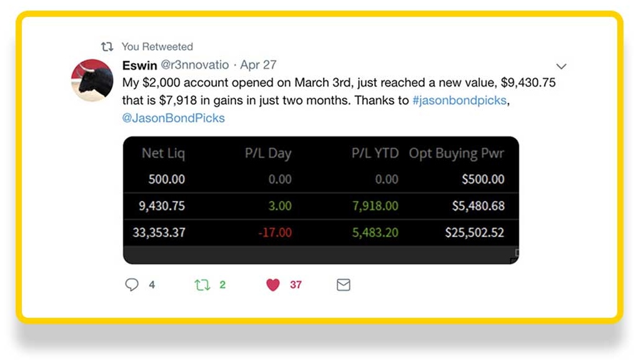The height and width of the screenshot is (364, 641).
Task: Click the Eswin display name
Action: click(139, 66)
